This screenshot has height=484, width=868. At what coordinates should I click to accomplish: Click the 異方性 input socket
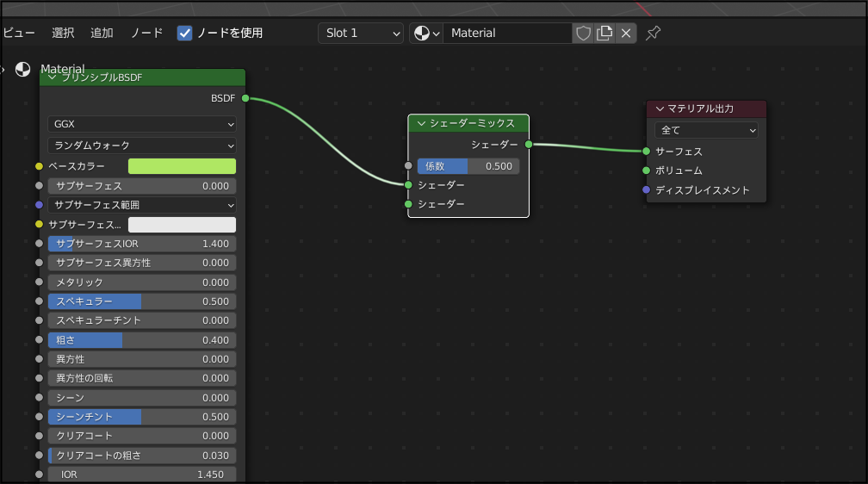(x=39, y=359)
